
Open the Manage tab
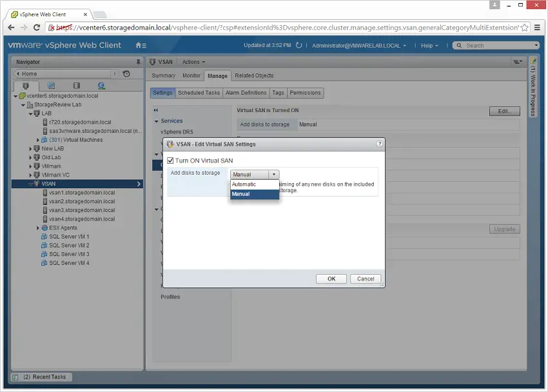point(217,76)
